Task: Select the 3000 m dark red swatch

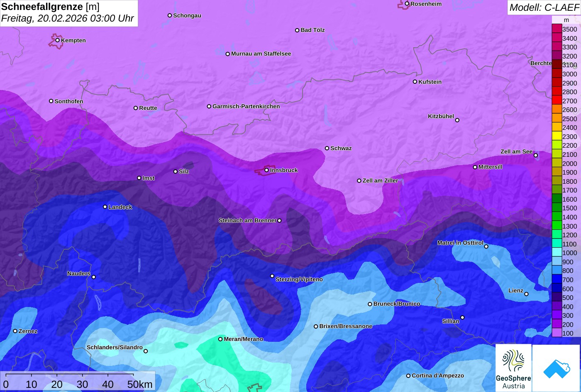Action: (x=557, y=74)
